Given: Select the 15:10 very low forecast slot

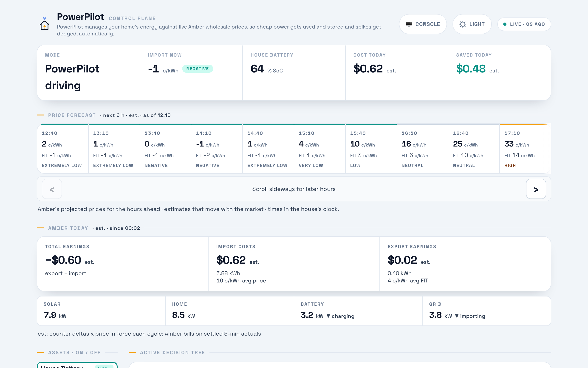Looking at the screenshot, I should tap(320, 149).
